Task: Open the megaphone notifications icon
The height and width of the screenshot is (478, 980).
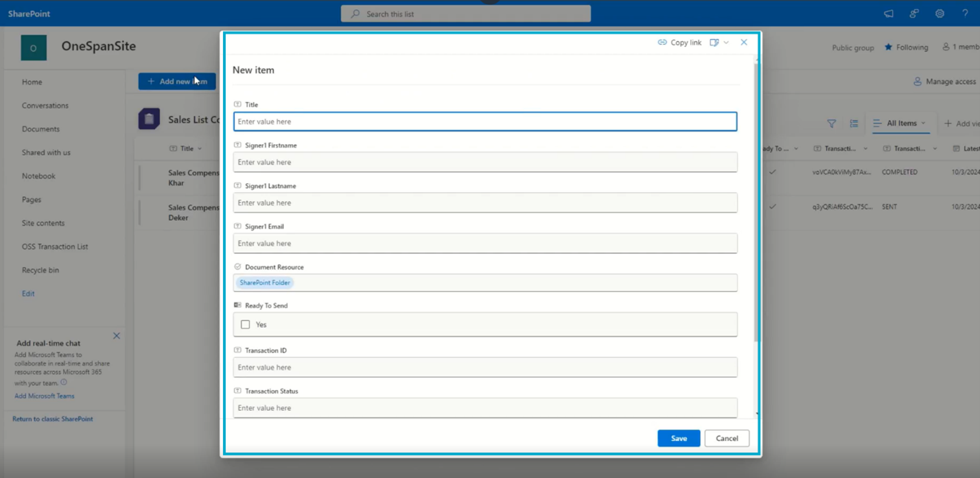Action: pyautogui.click(x=889, y=14)
